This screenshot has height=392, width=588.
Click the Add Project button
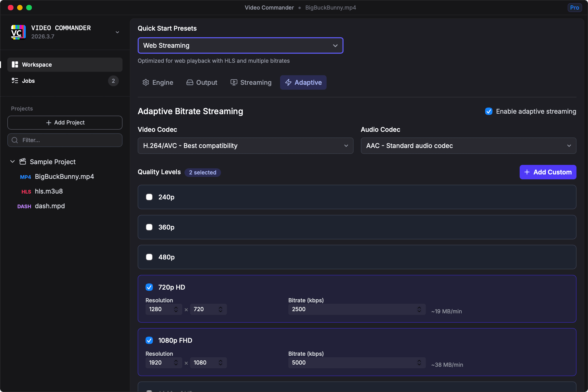pos(65,122)
